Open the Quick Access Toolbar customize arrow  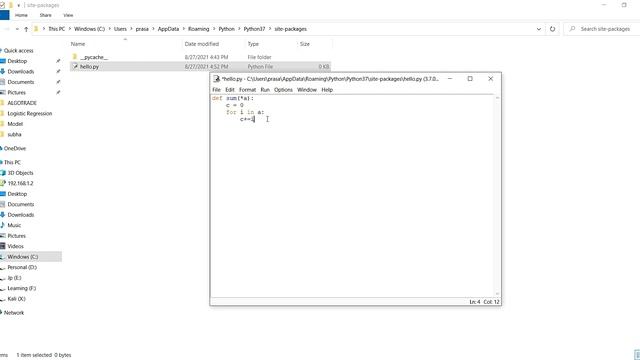pos(18,5)
